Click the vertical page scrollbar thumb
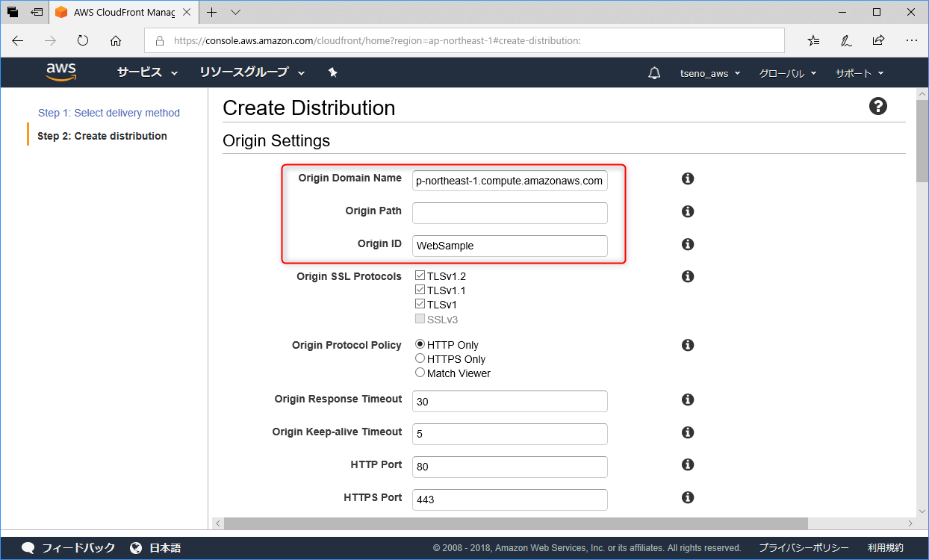This screenshot has width=929, height=560. click(922, 142)
